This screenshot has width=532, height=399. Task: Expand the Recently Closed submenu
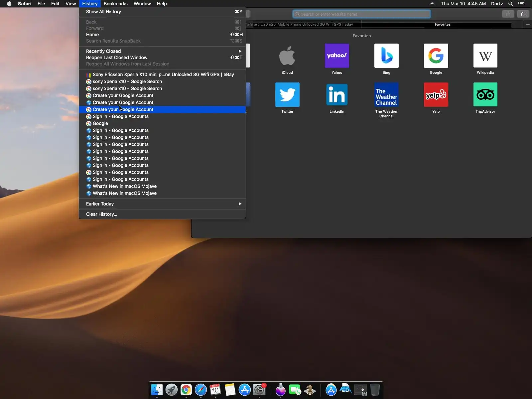click(x=162, y=51)
